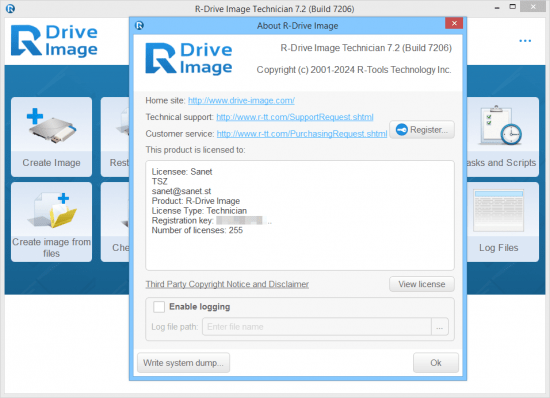Open Third Party Copyright Notice and Disclaimer

[227, 284]
